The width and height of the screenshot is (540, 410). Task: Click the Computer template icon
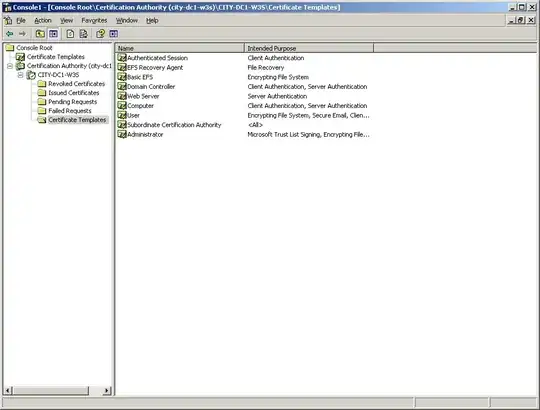point(122,105)
